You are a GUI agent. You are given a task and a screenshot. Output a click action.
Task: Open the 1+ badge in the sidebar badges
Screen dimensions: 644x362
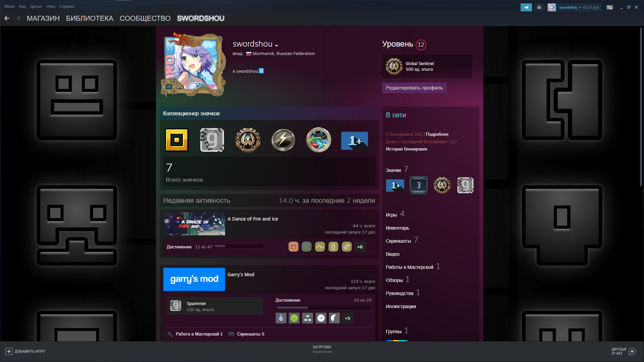coord(395,185)
